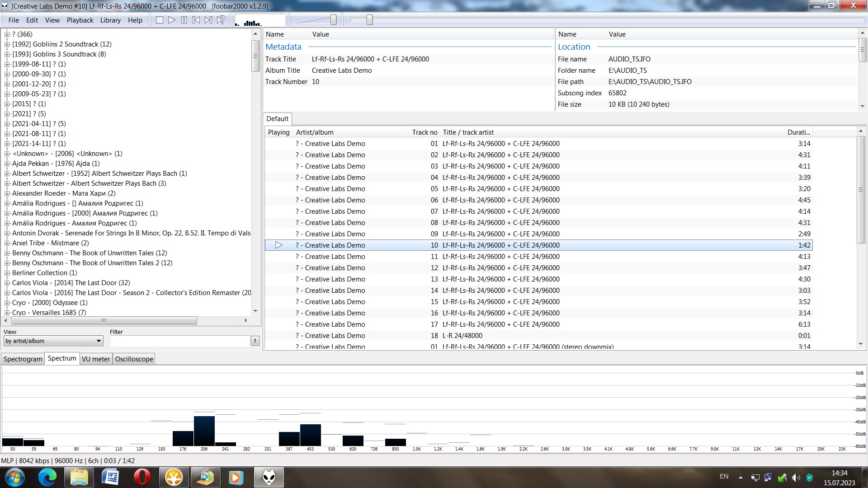Pause playback with the Pause icon
Viewport: 868px width, 488px height.
point(184,20)
